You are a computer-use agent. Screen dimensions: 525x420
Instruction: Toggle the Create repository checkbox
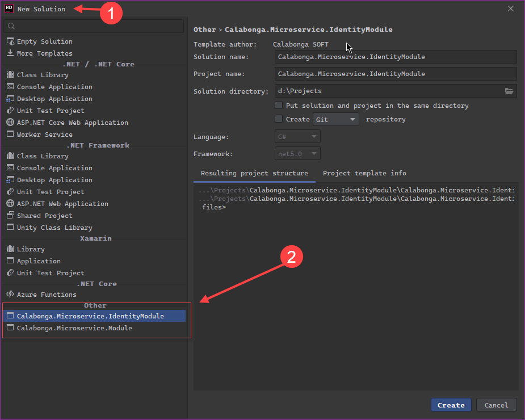tap(279, 119)
